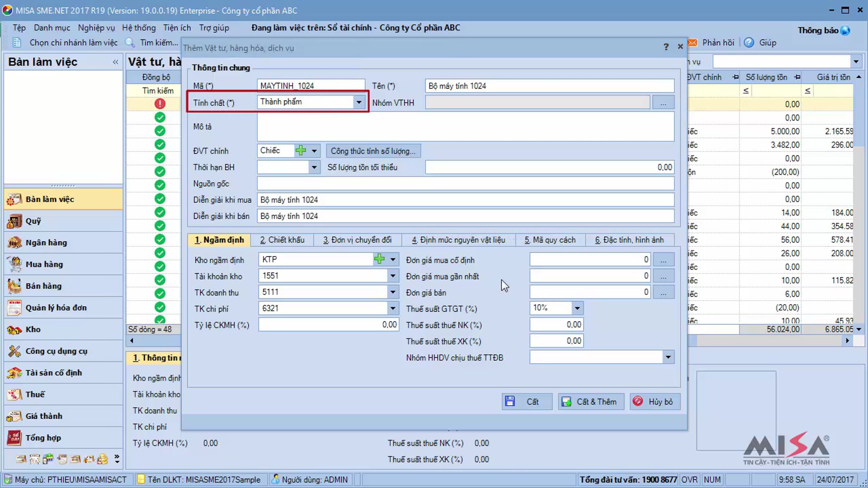Click Chọn chi nhánh làm việc icon
This screenshot has width=868, height=488.
click(x=17, y=43)
